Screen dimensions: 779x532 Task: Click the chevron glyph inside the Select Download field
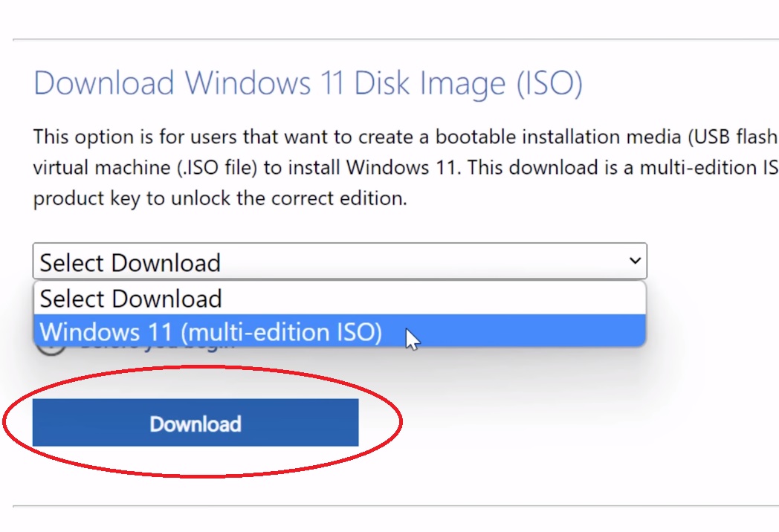point(635,261)
